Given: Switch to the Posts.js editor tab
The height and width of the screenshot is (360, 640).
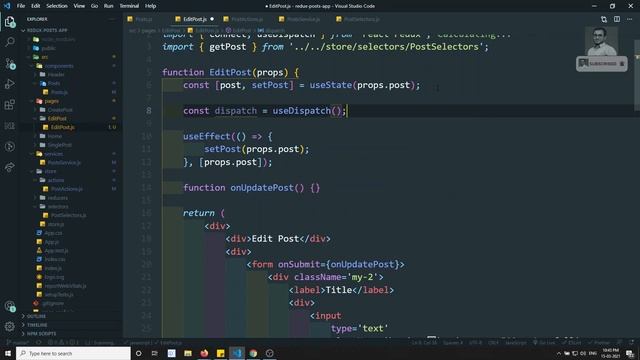Looking at the screenshot, I should 143,19.
